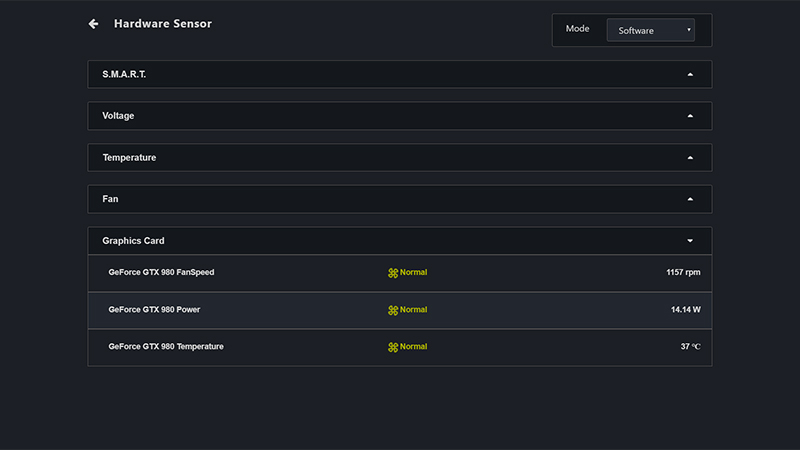
Task: Click the Graphics Card header label
Action: tap(133, 241)
